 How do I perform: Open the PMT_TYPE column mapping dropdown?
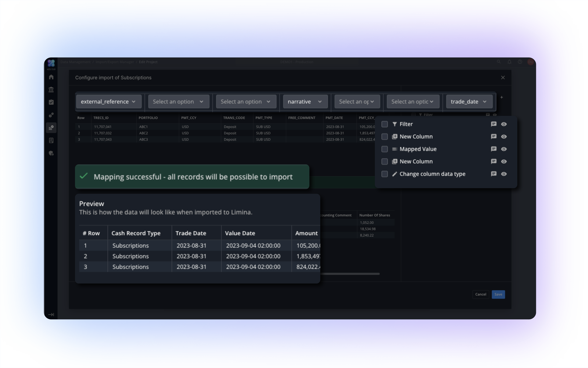tap(357, 101)
